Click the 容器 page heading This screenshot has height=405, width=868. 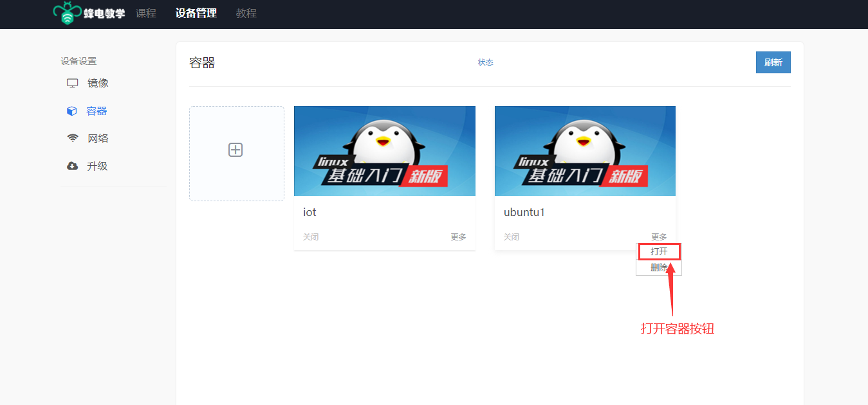pos(202,62)
